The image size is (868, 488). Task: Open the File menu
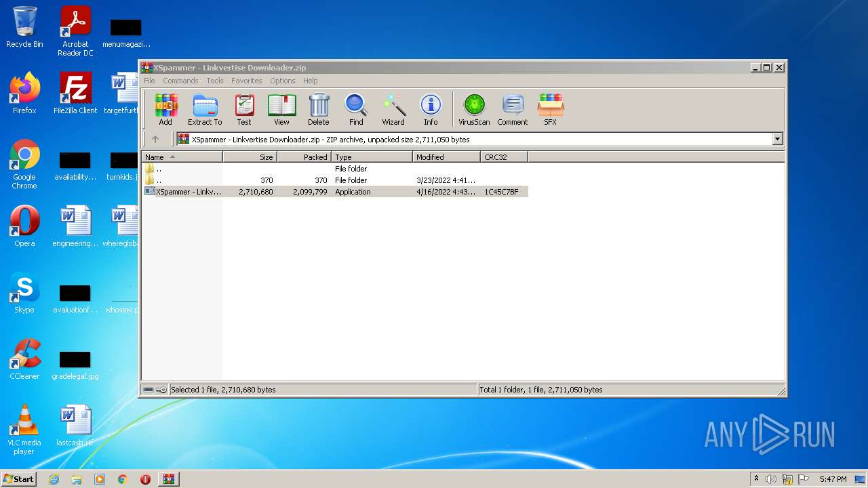pos(149,81)
